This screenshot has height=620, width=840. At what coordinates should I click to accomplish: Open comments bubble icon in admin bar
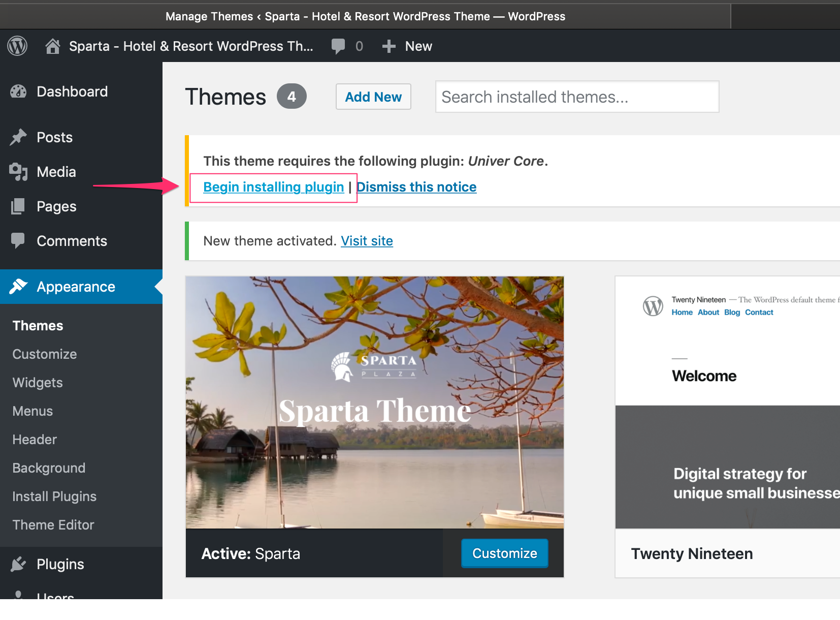click(x=338, y=46)
